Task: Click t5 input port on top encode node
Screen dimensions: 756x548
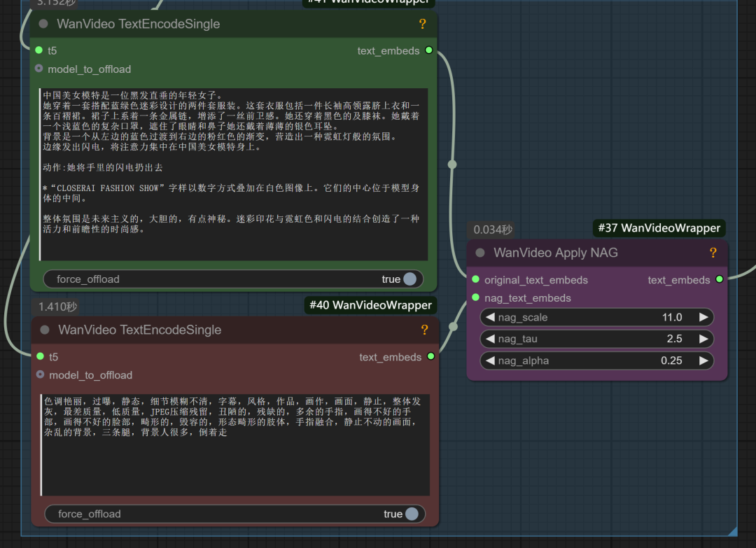Action: click(39, 50)
